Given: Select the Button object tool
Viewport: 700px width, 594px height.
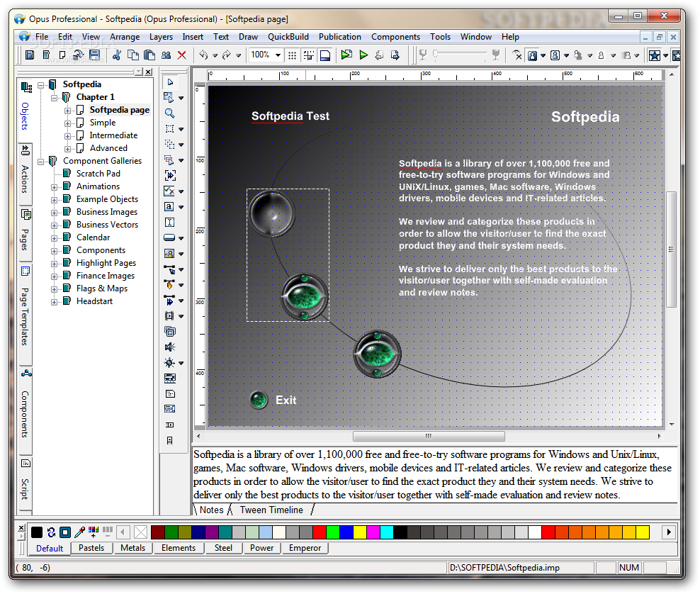Looking at the screenshot, I should coord(169,238).
